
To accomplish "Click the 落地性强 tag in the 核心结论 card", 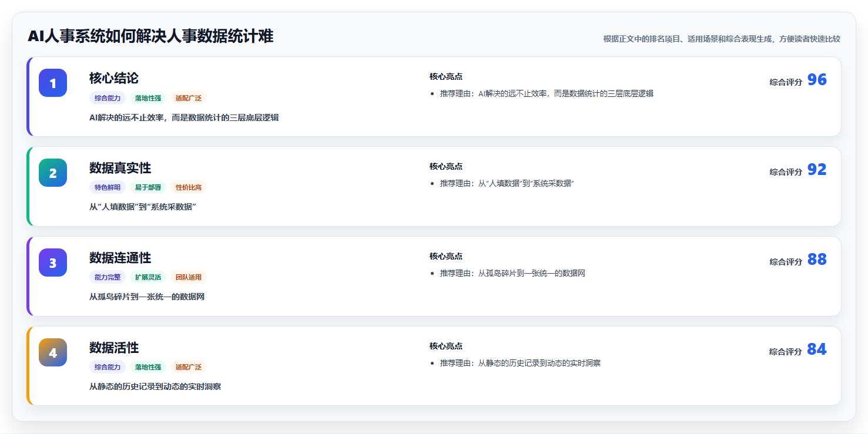I will [148, 98].
